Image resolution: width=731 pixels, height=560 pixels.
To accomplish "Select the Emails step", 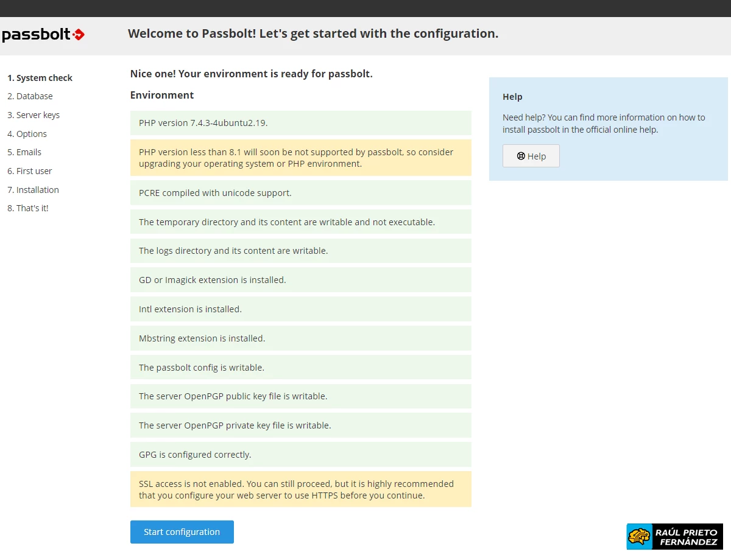I will click(x=24, y=152).
